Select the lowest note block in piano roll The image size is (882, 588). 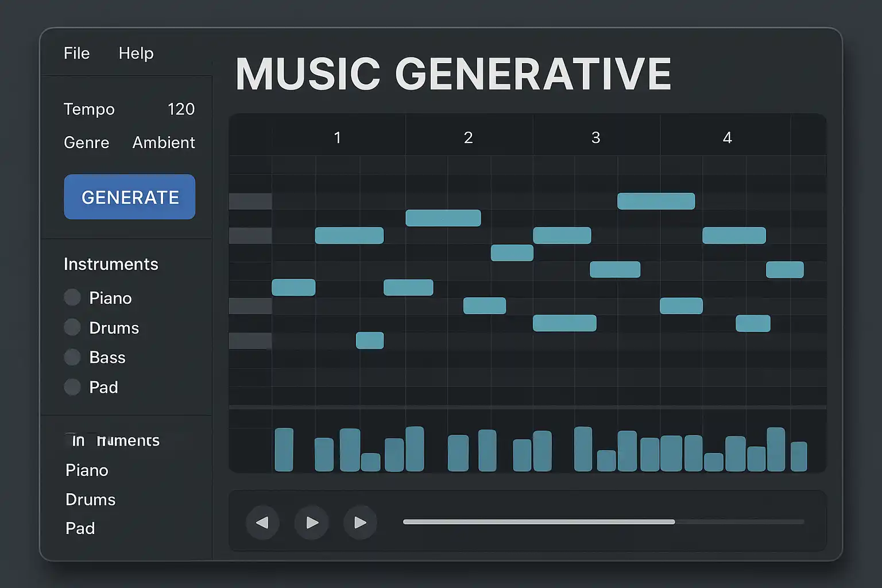(370, 341)
